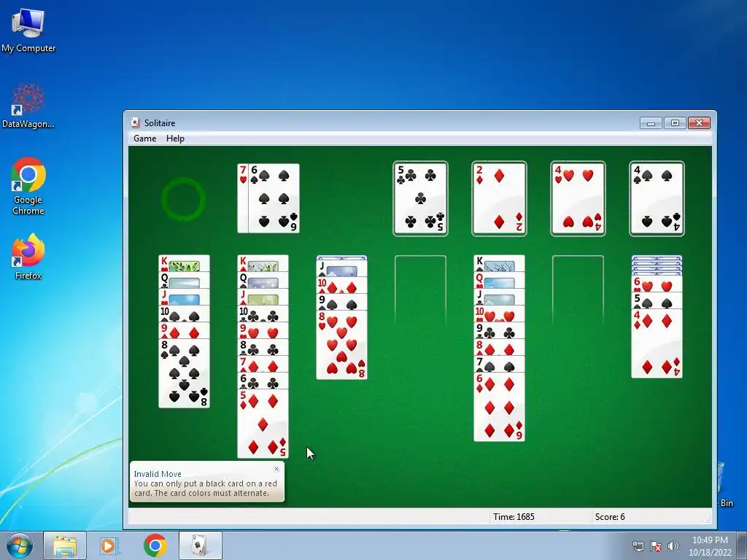Select the 5 of diamonds in second column
Image resolution: width=747 pixels, height=560 pixels.
pos(263,424)
